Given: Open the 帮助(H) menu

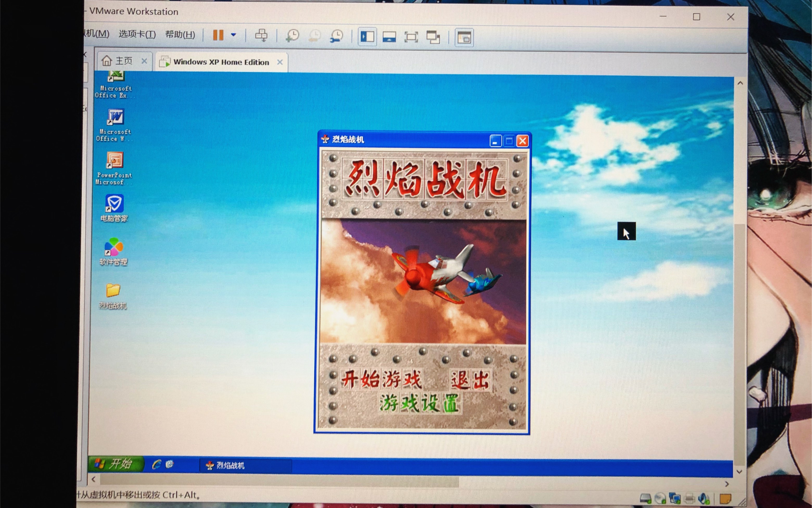Looking at the screenshot, I should tap(180, 34).
